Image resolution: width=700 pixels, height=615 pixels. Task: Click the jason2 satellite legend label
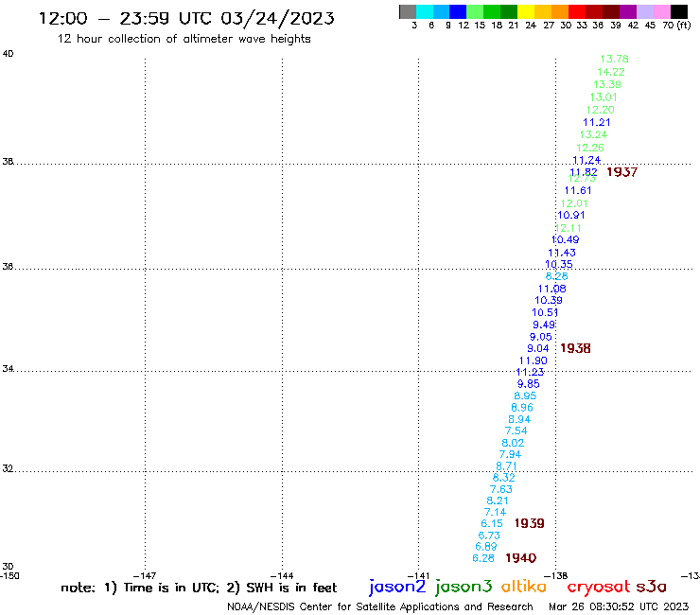click(x=397, y=587)
